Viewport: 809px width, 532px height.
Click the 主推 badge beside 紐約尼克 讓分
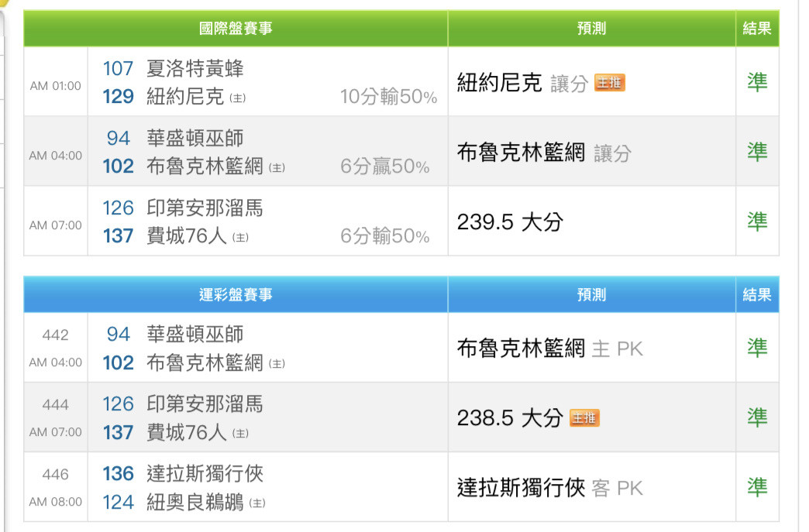point(609,83)
